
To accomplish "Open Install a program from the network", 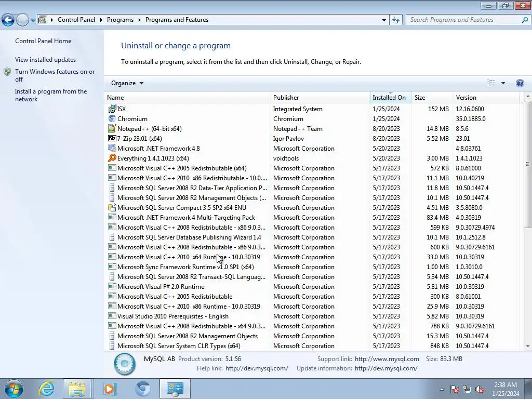I will click(x=51, y=95).
